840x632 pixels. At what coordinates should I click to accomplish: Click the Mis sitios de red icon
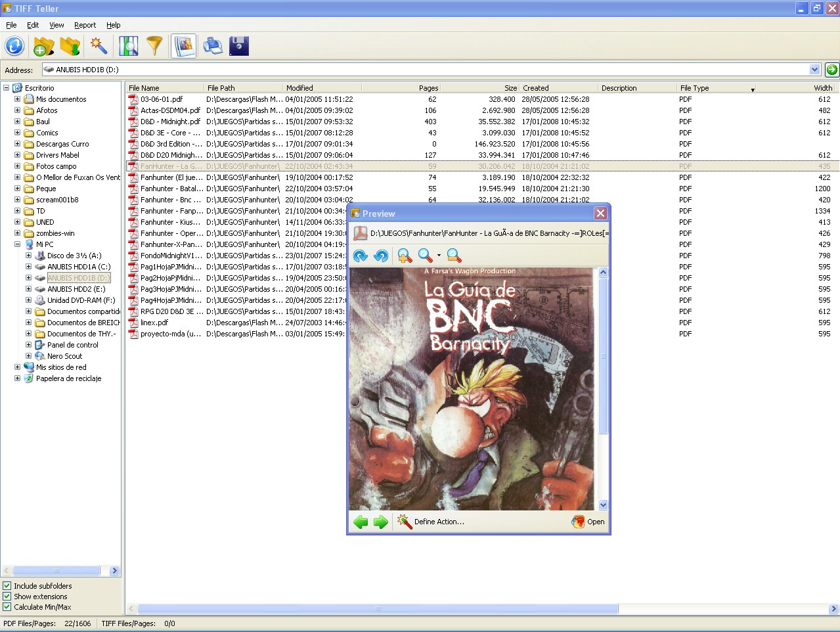pos(29,367)
